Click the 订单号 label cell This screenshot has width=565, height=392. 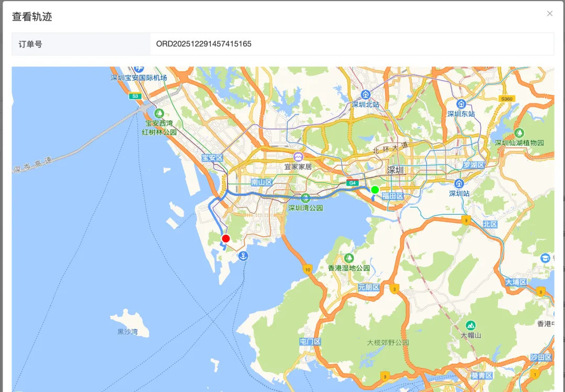click(81, 44)
